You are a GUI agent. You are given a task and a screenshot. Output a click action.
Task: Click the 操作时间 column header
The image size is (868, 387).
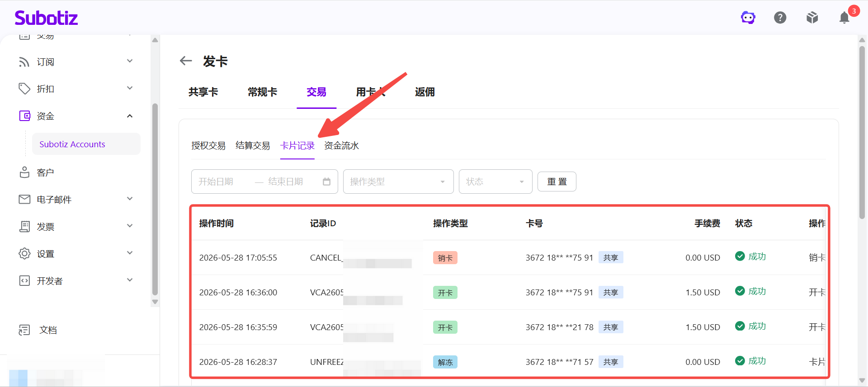[x=217, y=223]
